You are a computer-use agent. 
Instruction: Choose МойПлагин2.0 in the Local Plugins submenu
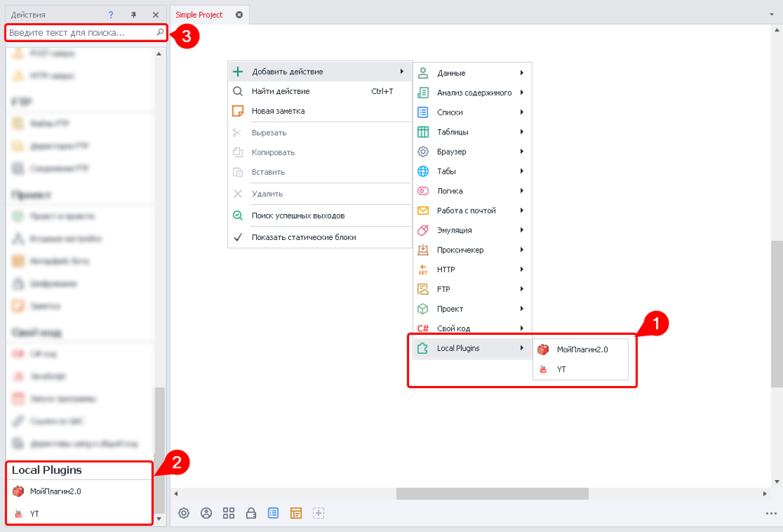[x=582, y=349]
